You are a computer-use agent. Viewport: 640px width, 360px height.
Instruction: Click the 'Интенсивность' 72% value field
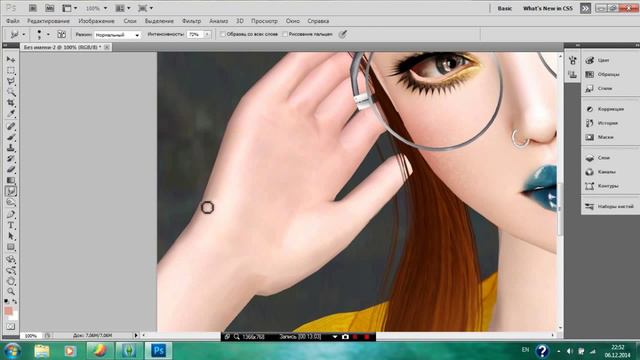[x=195, y=34]
